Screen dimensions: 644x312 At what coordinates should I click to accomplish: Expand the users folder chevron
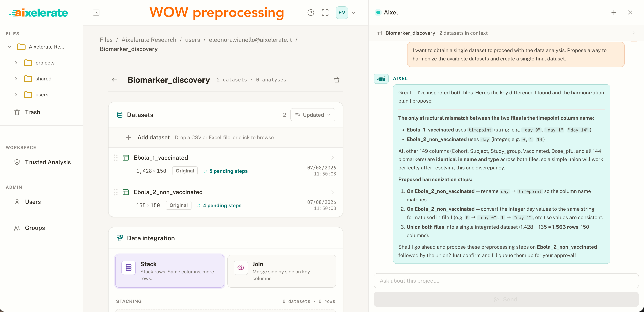pos(16,95)
